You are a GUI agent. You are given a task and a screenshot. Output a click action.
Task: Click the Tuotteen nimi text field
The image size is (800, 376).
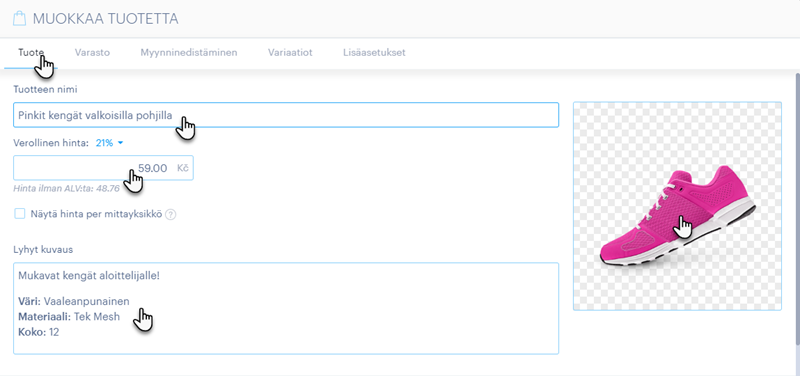tap(286, 115)
